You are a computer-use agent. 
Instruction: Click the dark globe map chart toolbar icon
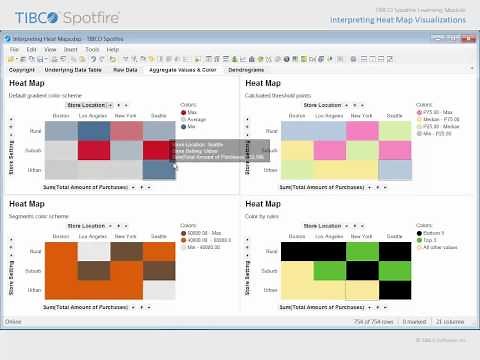[286, 59]
